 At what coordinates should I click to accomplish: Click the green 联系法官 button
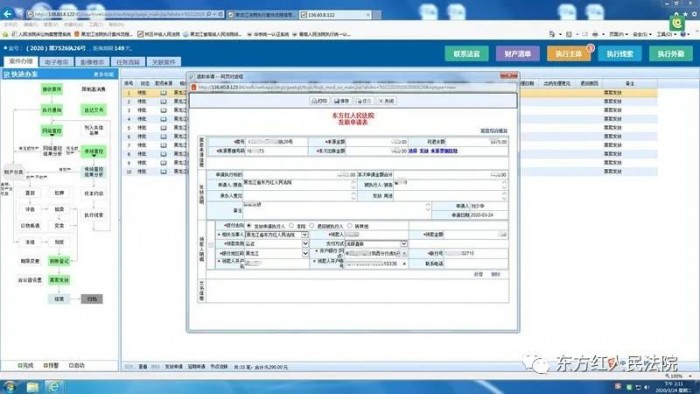click(x=467, y=54)
